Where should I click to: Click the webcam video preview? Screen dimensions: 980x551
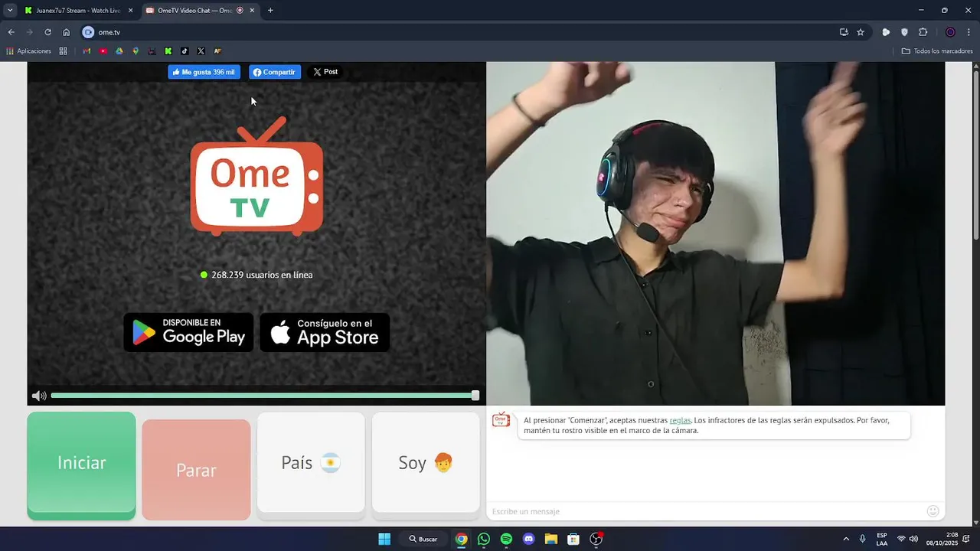pyautogui.click(x=715, y=233)
